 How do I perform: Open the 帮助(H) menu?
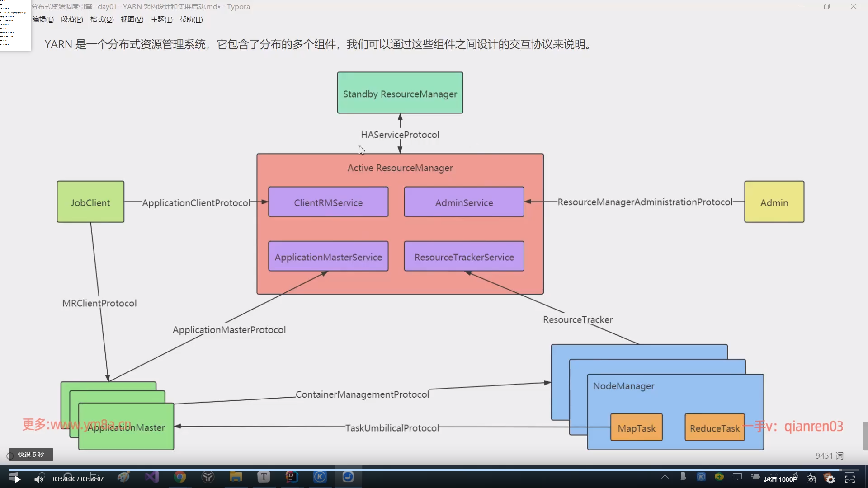tap(191, 19)
